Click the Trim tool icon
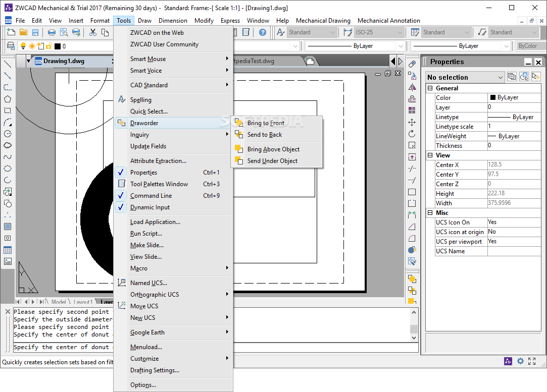Viewport: 547px width, 392px height. pos(412,169)
